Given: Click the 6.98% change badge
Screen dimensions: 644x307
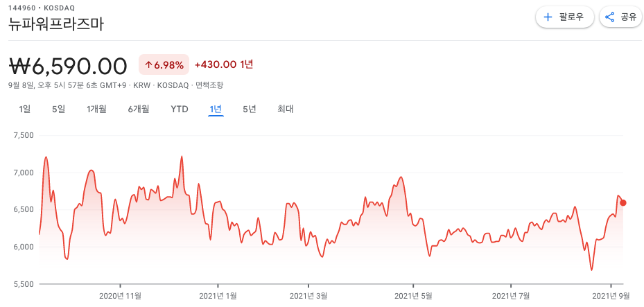Looking at the screenshot, I should (x=164, y=65).
